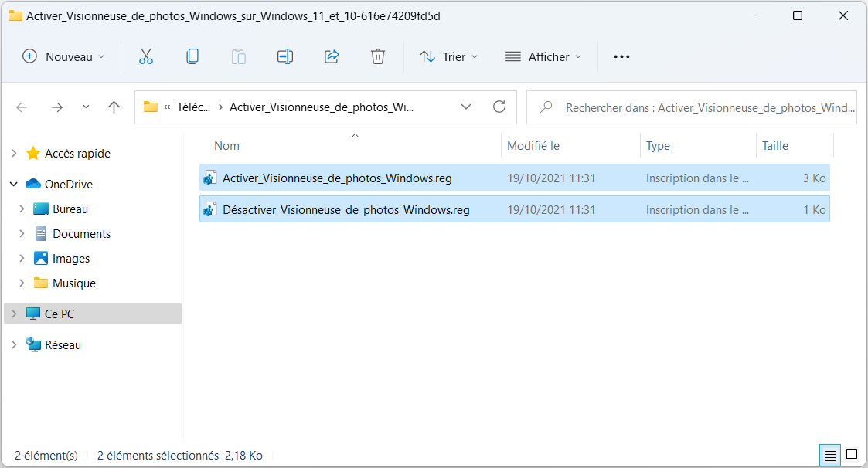The width and height of the screenshot is (868, 468).
Task: Click the breadcrumb overflow chevrons
Action: pos(167,107)
